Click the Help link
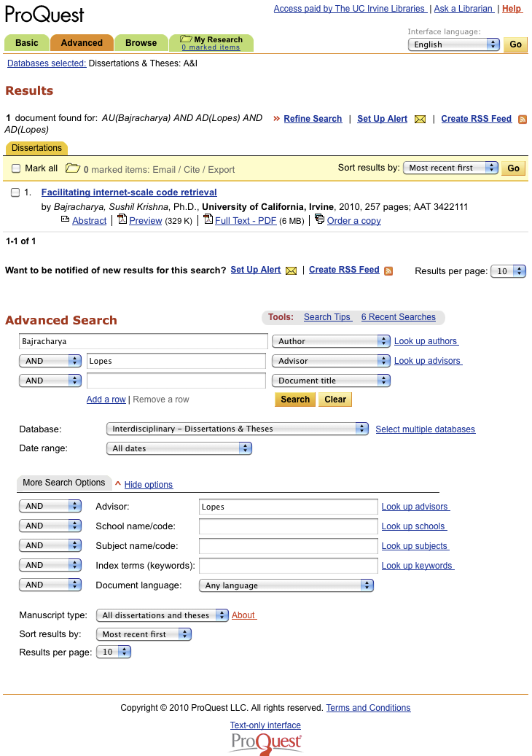Screen dimensions: 532x756 [512, 9]
